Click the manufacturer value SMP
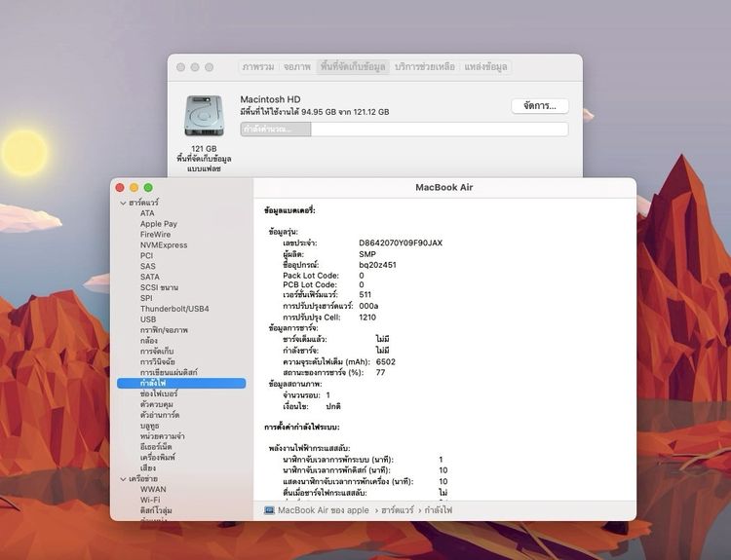This screenshot has height=560, width=731. [367, 254]
